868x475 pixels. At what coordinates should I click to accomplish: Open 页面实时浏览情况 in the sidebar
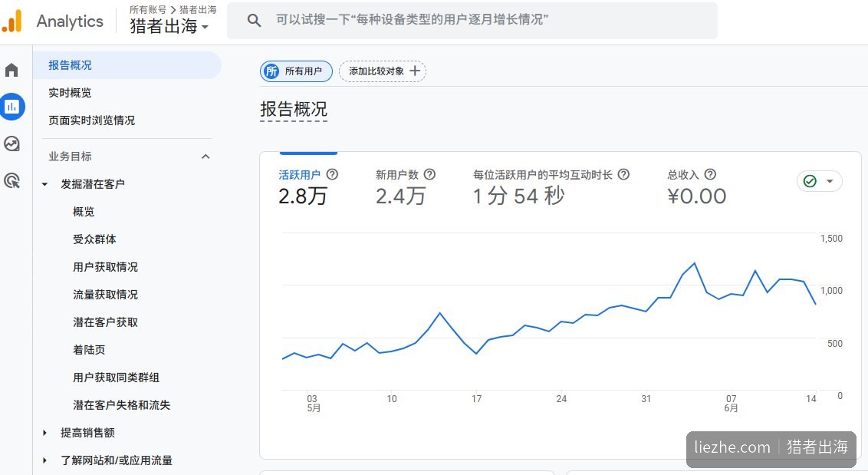[x=91, y=120]
